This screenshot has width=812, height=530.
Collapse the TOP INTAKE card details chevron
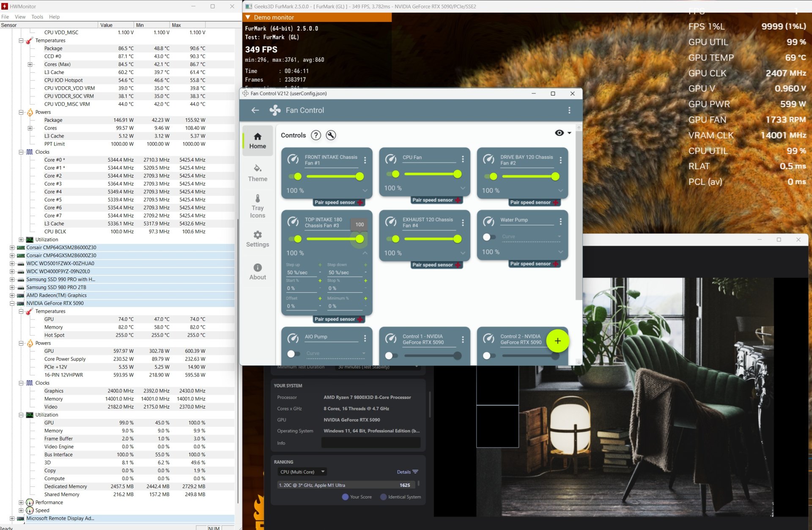coord(365,253)
